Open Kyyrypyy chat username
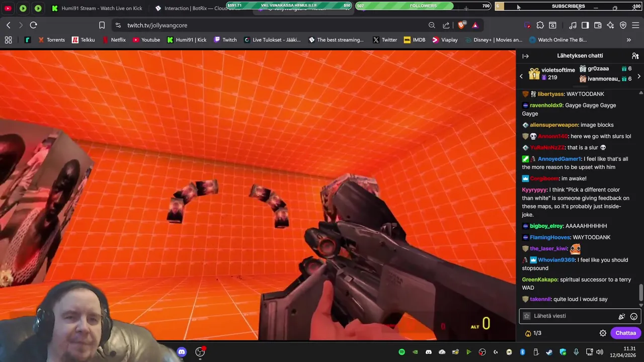The image size is (644, 362). [x=534, y=190]
